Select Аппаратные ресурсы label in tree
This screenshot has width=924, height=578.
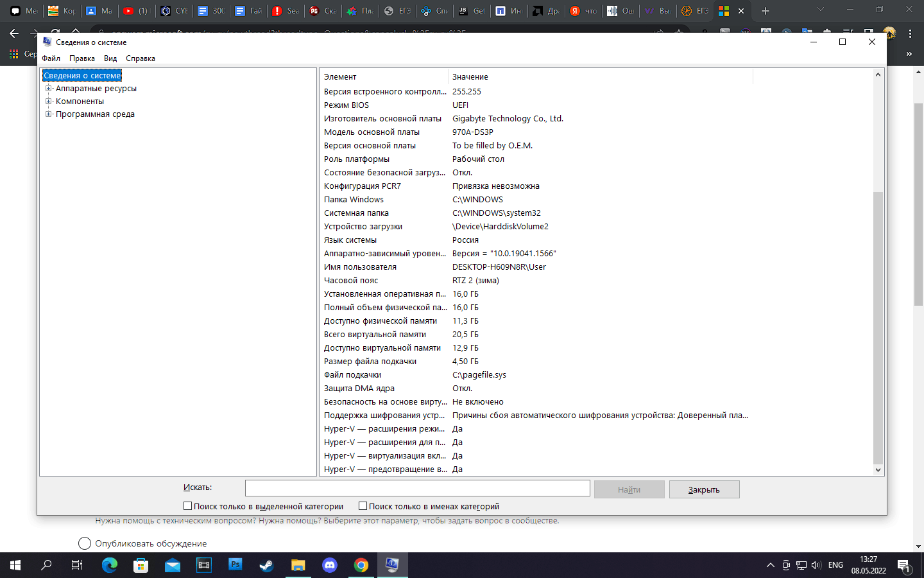tap(96, 89)
